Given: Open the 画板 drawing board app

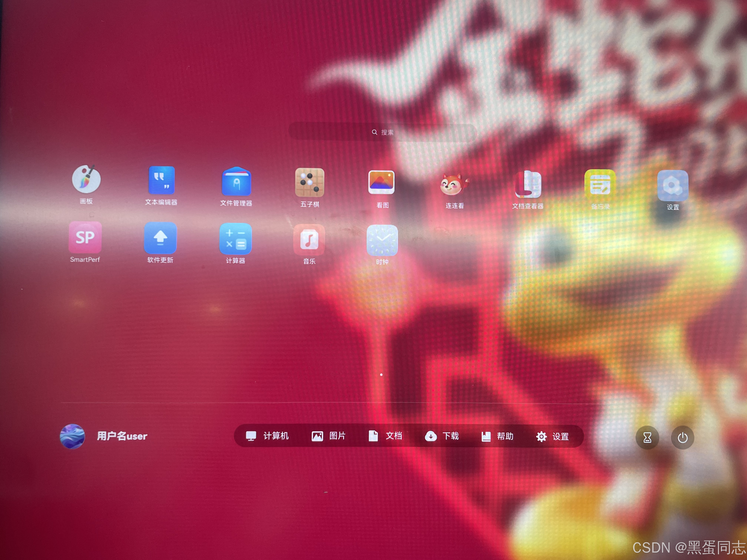Looking at the screenshot, I should (87, 179).
